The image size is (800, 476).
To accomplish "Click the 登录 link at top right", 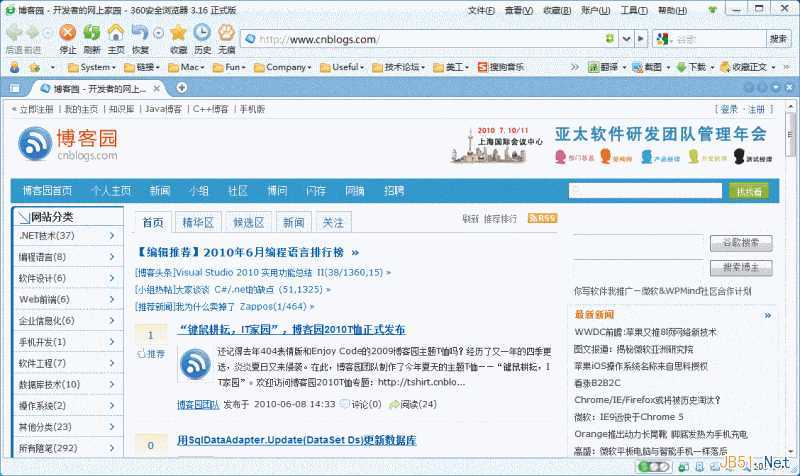I will (x=729, y=109).
